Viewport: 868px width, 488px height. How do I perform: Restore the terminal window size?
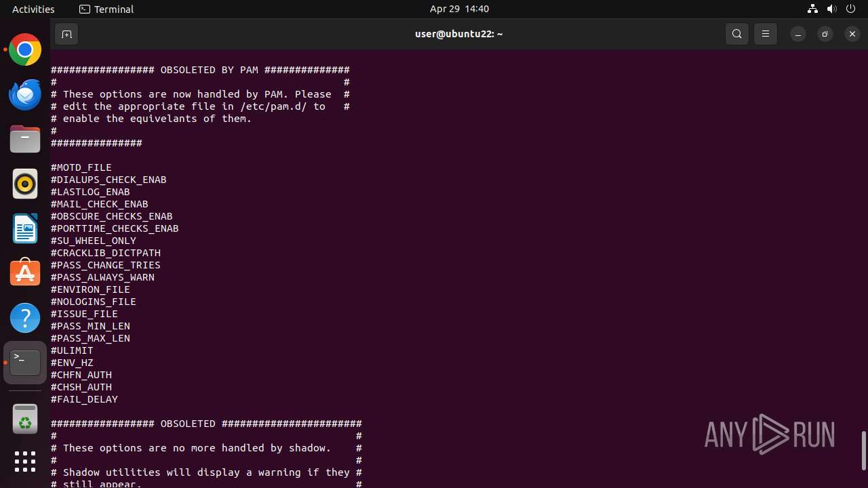(x=825, y=34)
